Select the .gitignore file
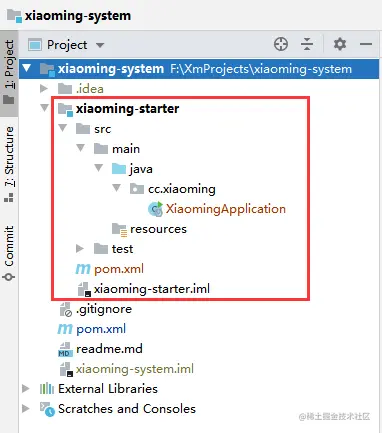 point(104,309)
